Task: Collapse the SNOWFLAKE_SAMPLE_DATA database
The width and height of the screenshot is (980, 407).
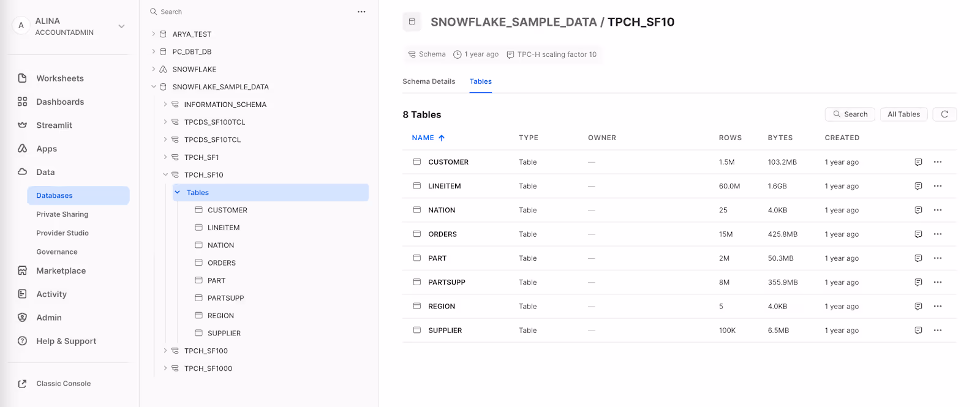Action: click(154, 87)
